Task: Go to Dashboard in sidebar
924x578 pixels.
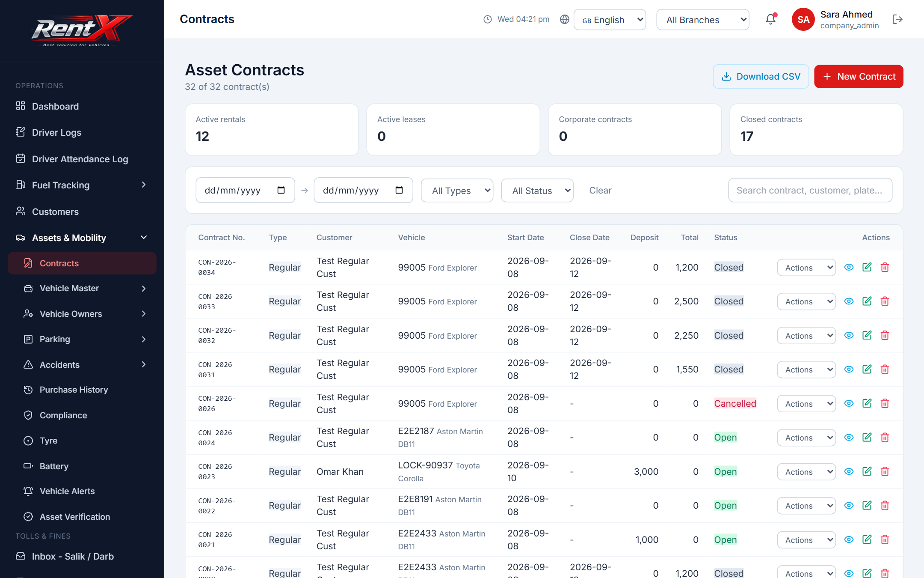Action: tap(82, 106)
